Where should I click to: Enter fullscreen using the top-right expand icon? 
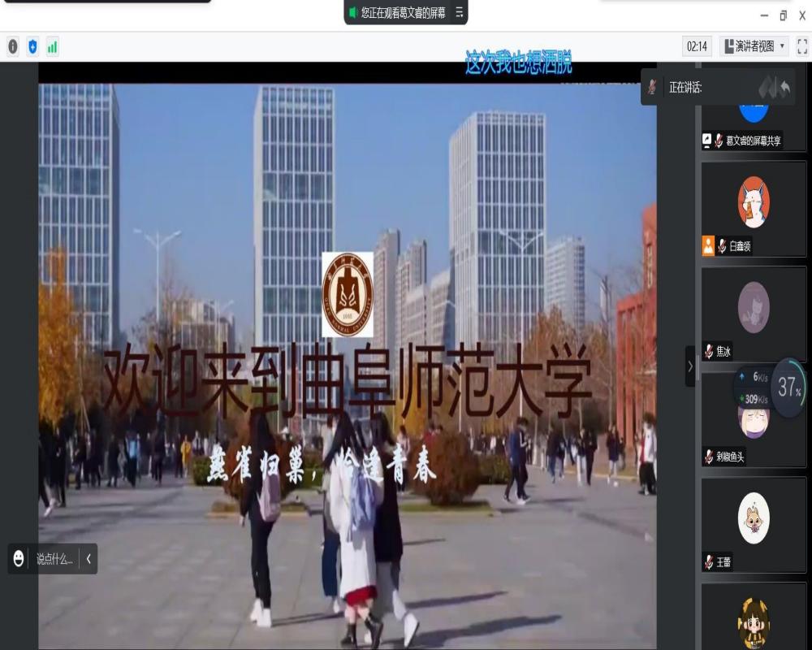point(802,46)
